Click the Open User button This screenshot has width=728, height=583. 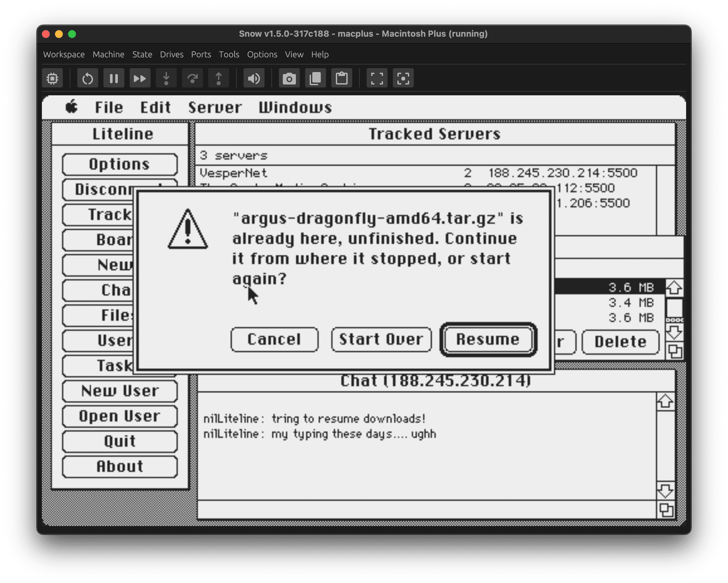coord(120,416)
